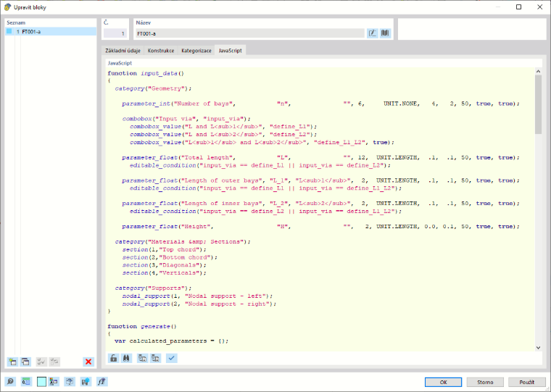Click the 'section(1,"Top chord")' line
This screenshot has width=551, height=392.
click(x=164, y=249)
